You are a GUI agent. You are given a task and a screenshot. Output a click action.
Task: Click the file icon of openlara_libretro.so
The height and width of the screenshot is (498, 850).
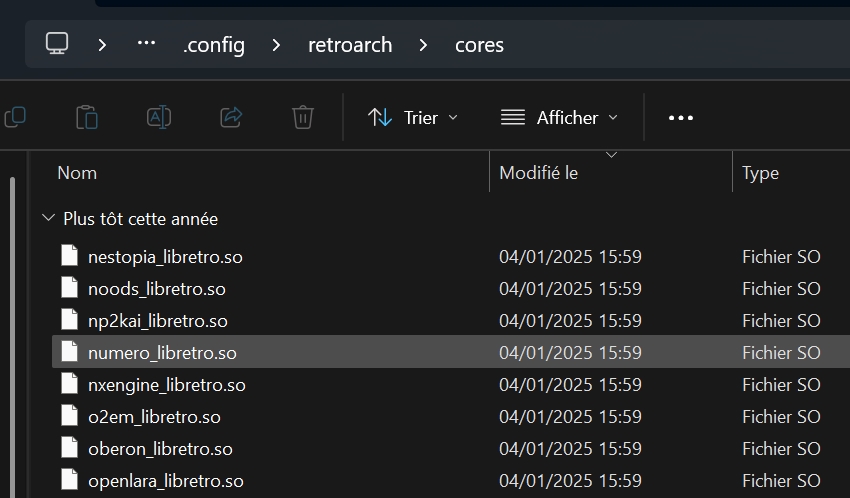[x=69, y=479]
